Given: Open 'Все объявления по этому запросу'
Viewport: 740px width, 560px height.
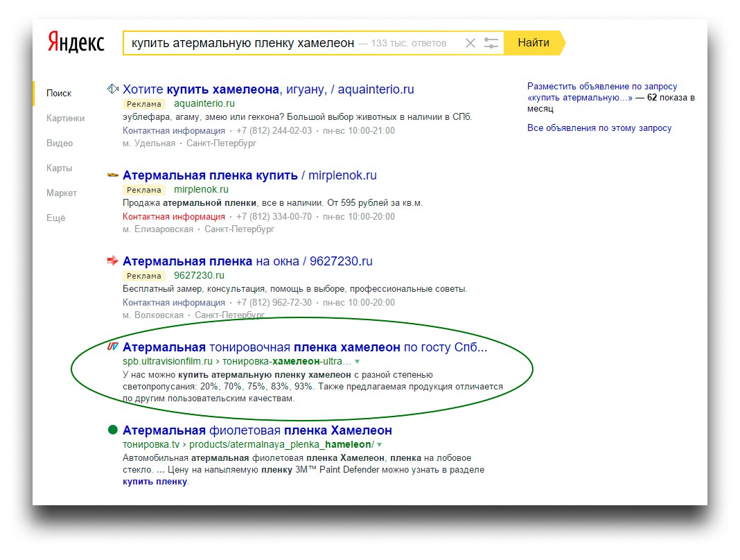Looking at the screenshot, I should 599,128.
